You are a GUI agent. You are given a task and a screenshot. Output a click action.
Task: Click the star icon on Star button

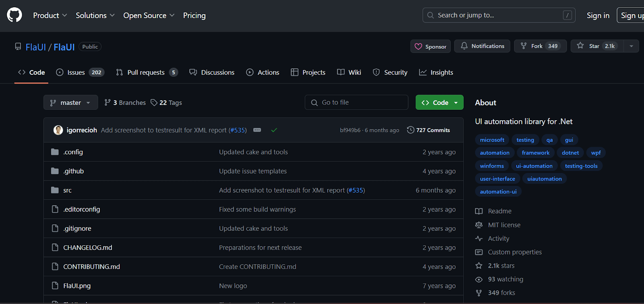pyautogui.click(x=580, y=45)
